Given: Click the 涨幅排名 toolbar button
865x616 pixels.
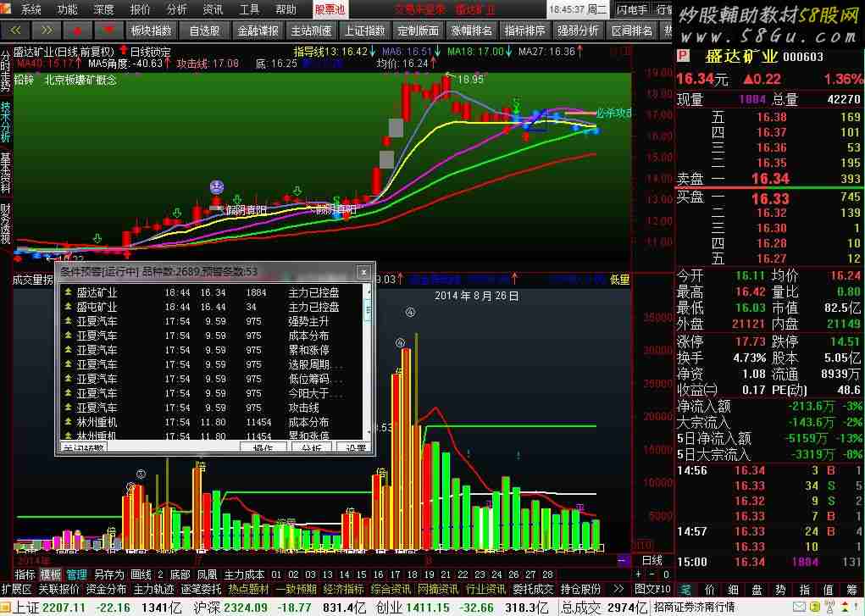Looking at the screenshot, I should point(471,31).
